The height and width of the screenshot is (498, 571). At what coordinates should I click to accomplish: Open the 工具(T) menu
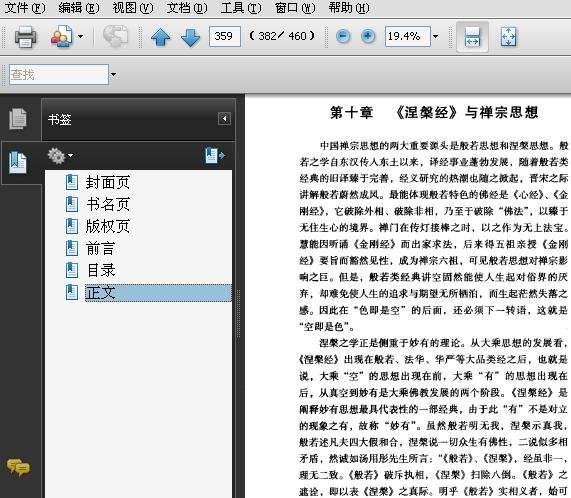click(x=241, y=8)
